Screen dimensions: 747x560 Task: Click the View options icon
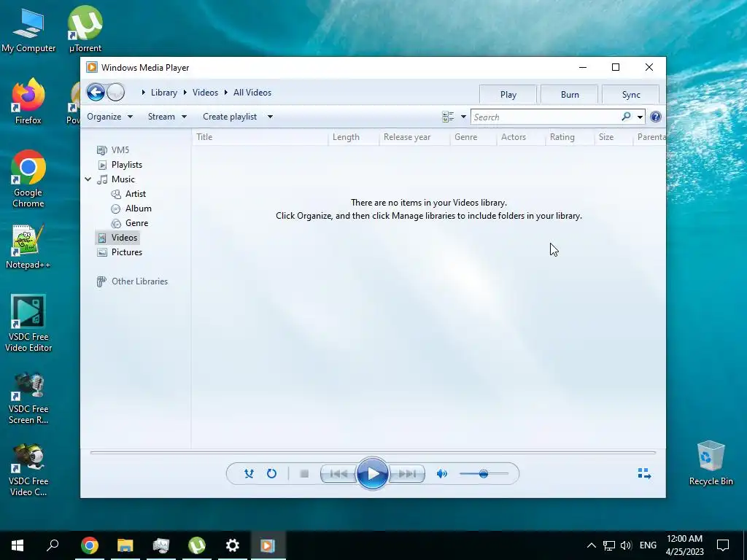[448, 117]
